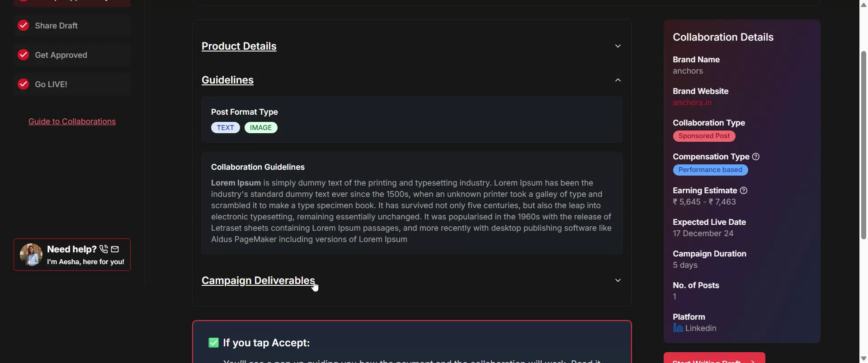This screenshot has height=363, width=868.
Task: Click the Share Draft checkmark icon
Action: point(23,25)
